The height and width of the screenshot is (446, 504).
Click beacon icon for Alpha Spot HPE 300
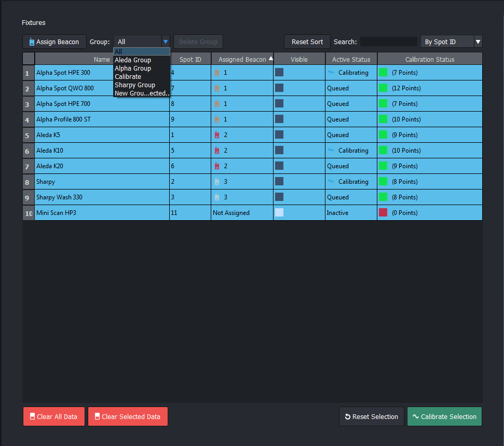coord(216,73)
